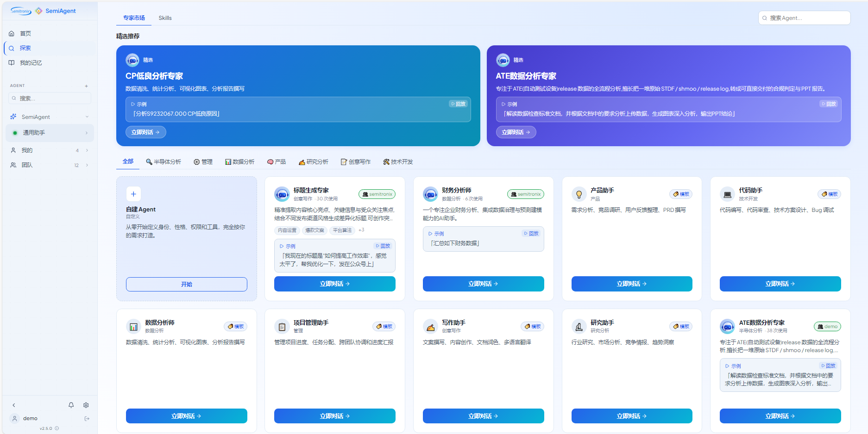Filter by 半导体分析 category
This screenshot has width=868, height=434.
pyautogui.click(x=164, y=162)
